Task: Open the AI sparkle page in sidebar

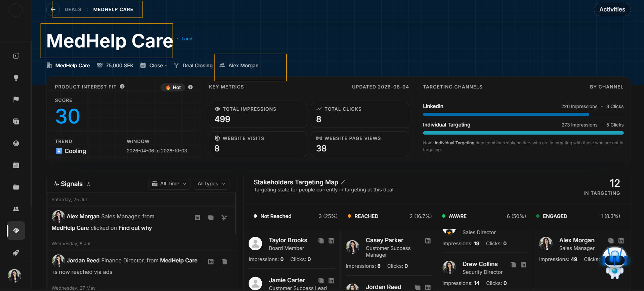Action: pyautogui.click(x=16, y=56)
